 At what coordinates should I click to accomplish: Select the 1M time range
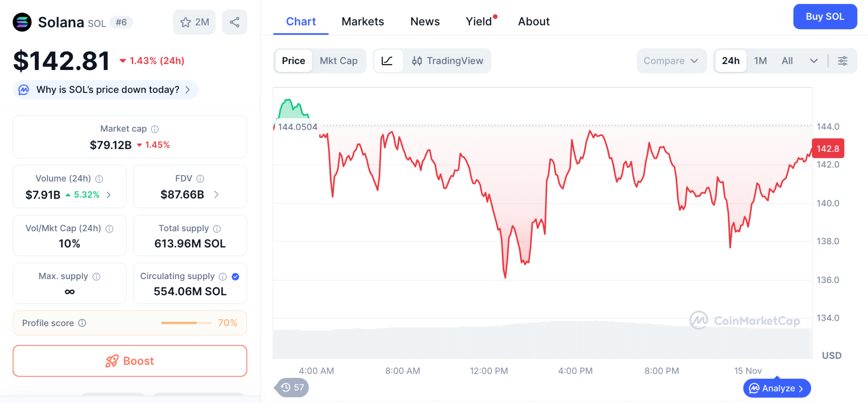click(x=760, y=61)
